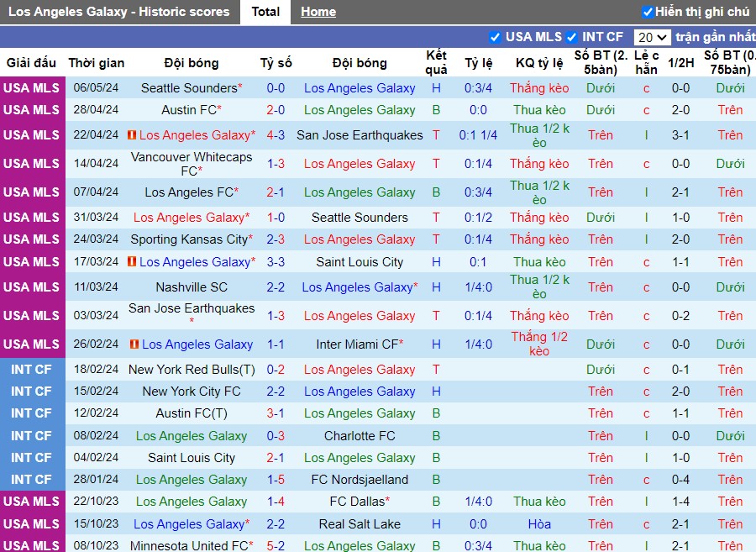Open FC Dallas team link
This screenshot has height=552, width=756.
pyautogui.click(x=357, y=502)
